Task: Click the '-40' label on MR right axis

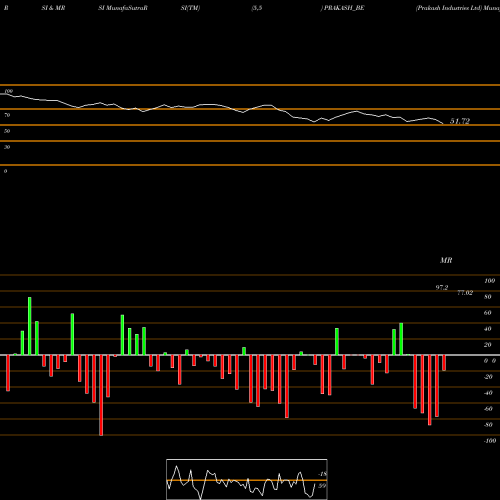Action: coord(488,393)
